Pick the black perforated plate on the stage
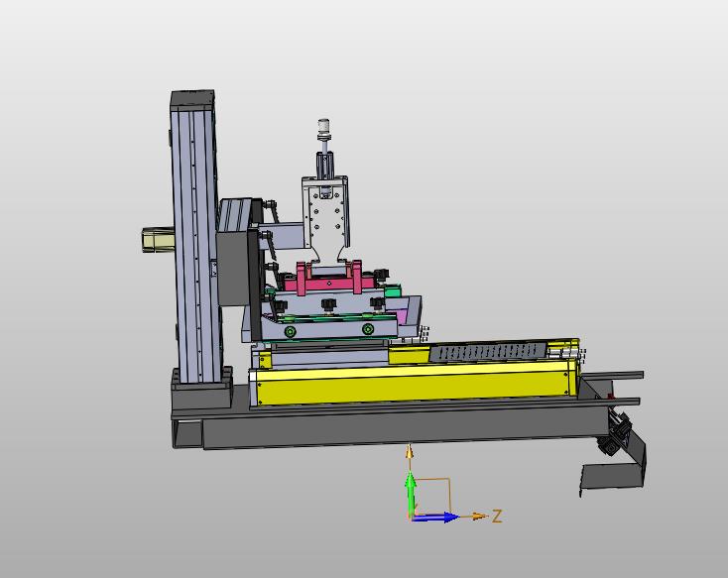728x578 pixels. pos(488,351)
